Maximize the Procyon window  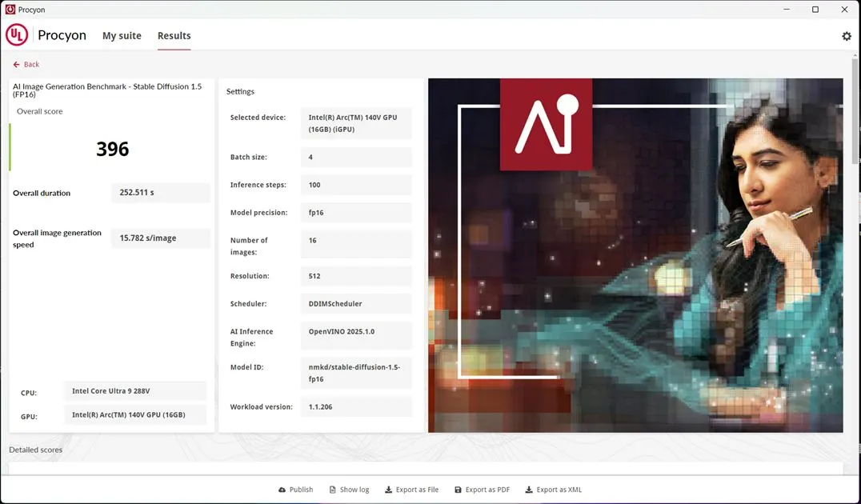click(815, 10)
